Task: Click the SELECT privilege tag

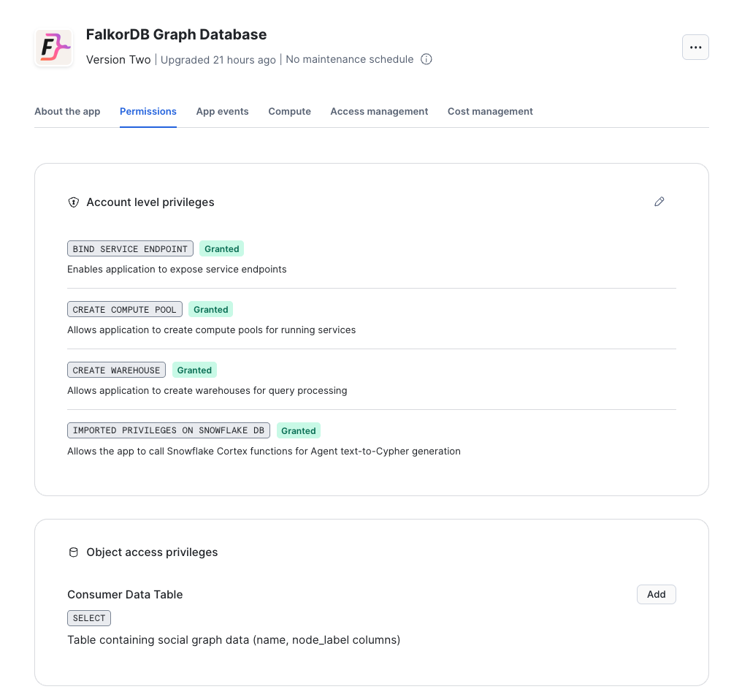Action: click(89, 618)
